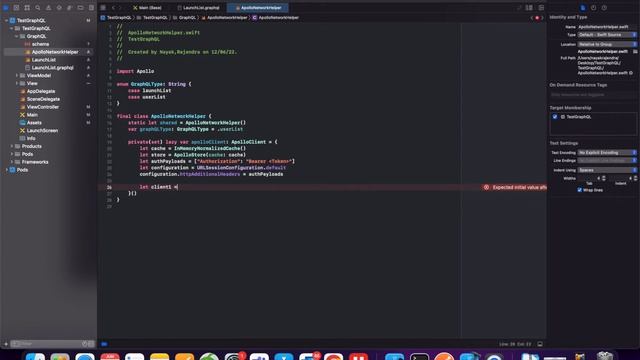Uncheck TestGraphQL target membership

555,117
